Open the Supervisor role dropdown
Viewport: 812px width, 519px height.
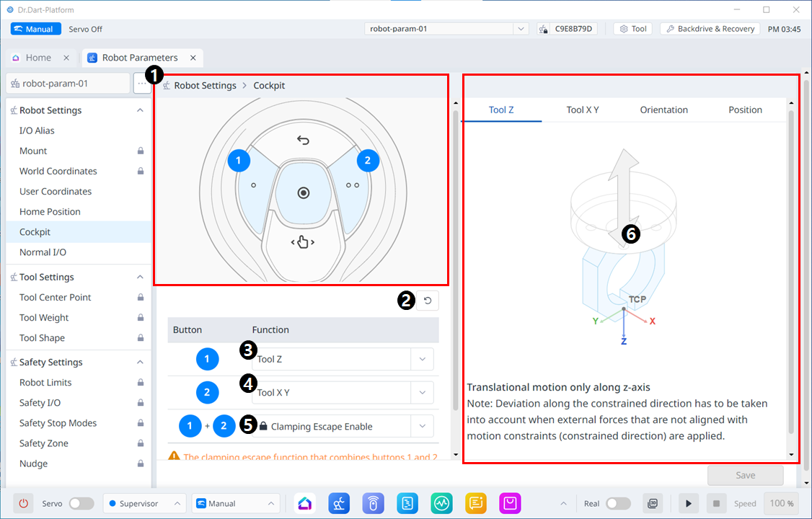point(144,503)
